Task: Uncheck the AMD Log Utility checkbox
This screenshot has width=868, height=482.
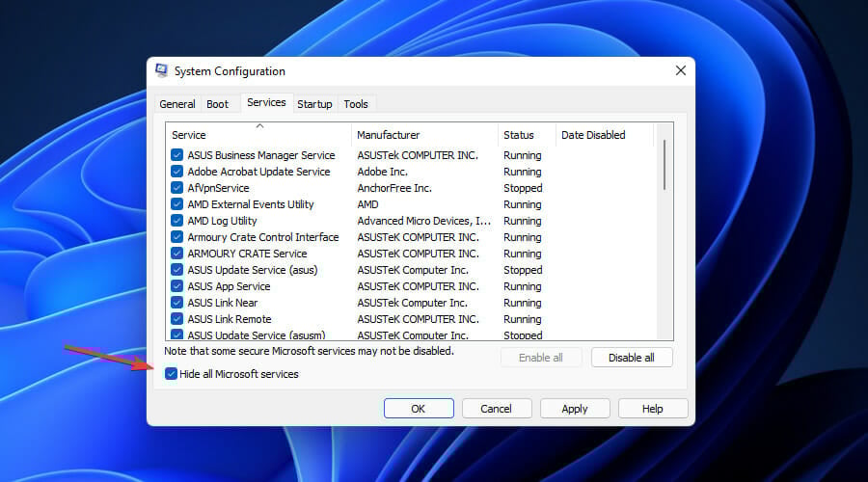Action: [x=176, y=221]
